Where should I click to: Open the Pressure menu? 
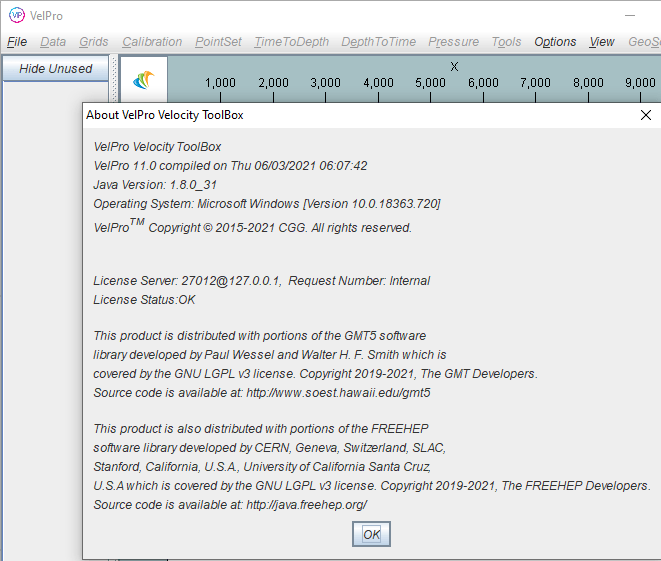[454, 42]
